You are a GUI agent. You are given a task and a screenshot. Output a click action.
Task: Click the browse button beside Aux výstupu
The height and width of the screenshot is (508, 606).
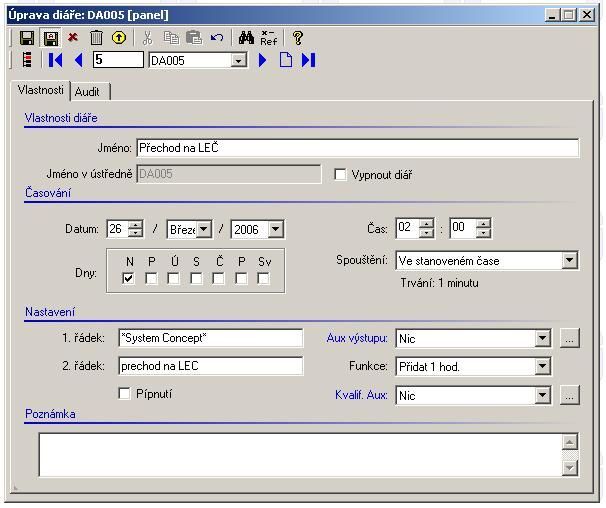tap(569, 339)
